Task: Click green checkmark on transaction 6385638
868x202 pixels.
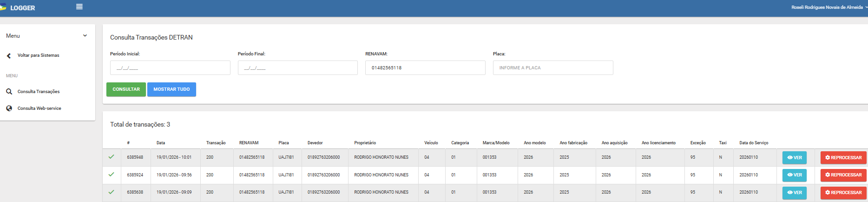Action: (111, 192)
